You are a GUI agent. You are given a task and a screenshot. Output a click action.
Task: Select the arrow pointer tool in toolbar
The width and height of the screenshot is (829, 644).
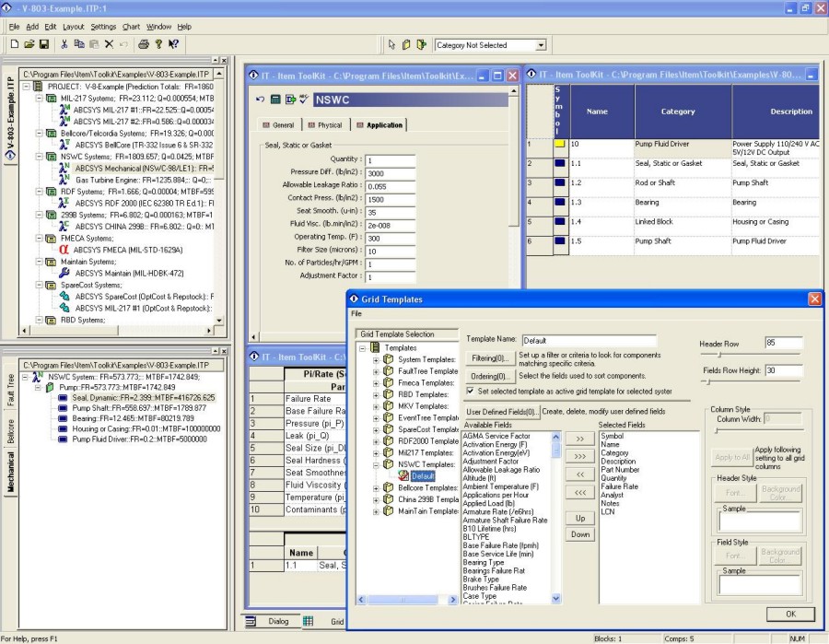click(x=391, y=45)
